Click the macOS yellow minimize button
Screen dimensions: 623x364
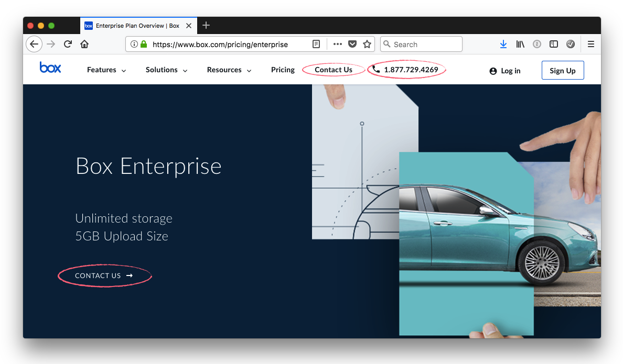coord(40,26)
